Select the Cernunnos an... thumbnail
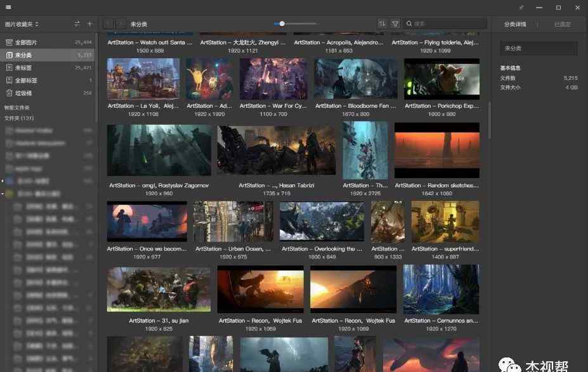 coord(441,289)
